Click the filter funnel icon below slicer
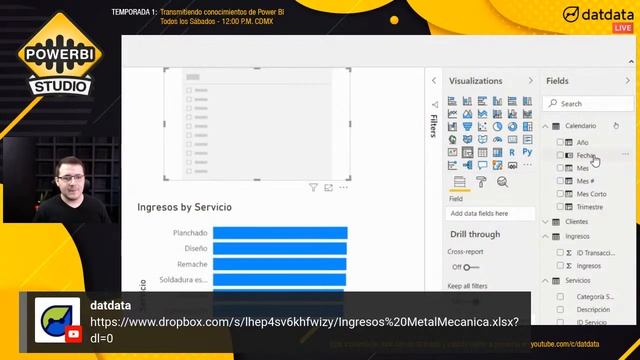640x360 pixels. (x=313, y=187)
